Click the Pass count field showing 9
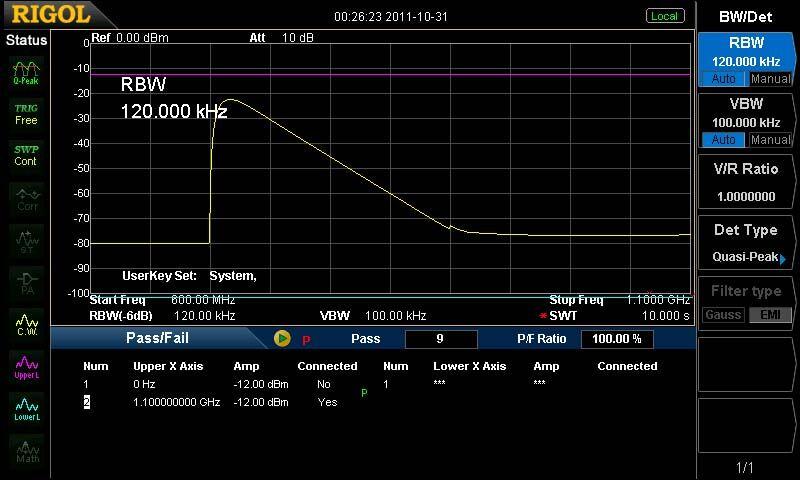The height and width of the screenshot is (480, 800). [440, 339]
